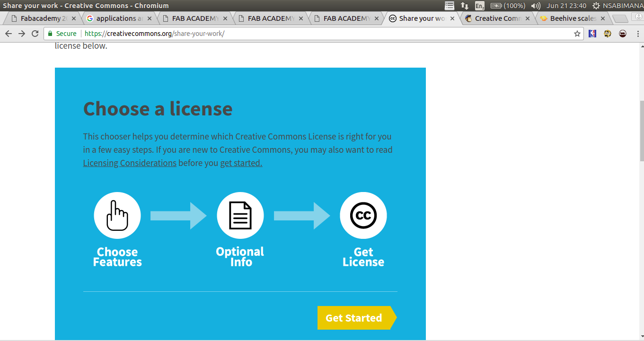Open the Licensing Considerations link
This screenshot has height=341, width=644.
click(130, 163)
